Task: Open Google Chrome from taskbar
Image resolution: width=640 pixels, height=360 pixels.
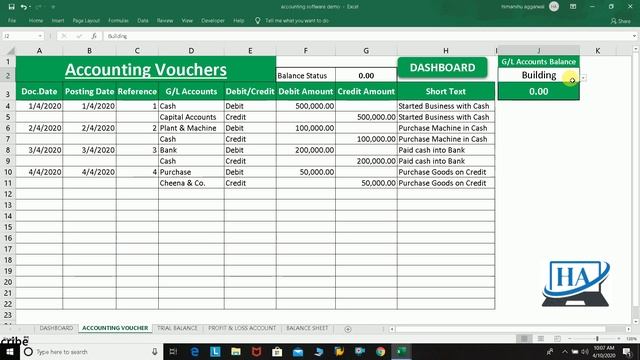Action: point(380,351)
